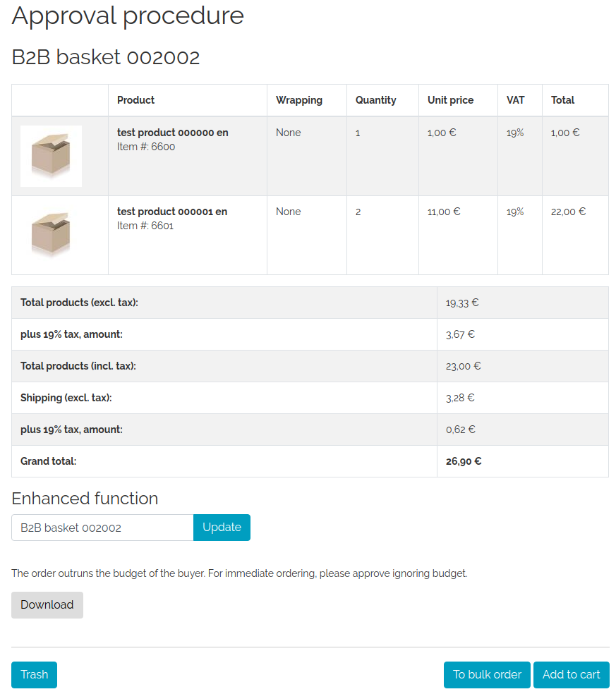Screen dimensions: 616x694
Task: Click the basket name input field
Action: coord(102,528)
